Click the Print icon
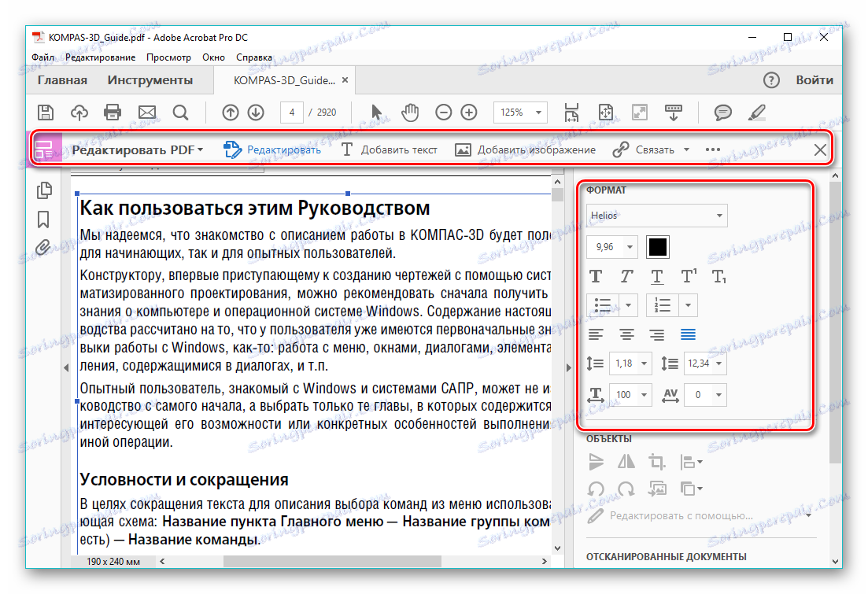Image resolution: width=868 pixels, height=594 pixels. tap(113, 112)
